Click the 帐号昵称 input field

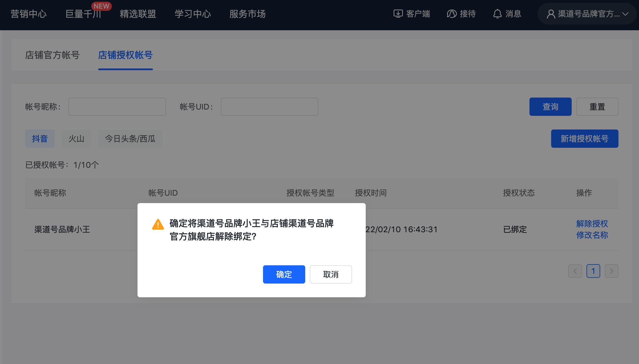[117, 107]
